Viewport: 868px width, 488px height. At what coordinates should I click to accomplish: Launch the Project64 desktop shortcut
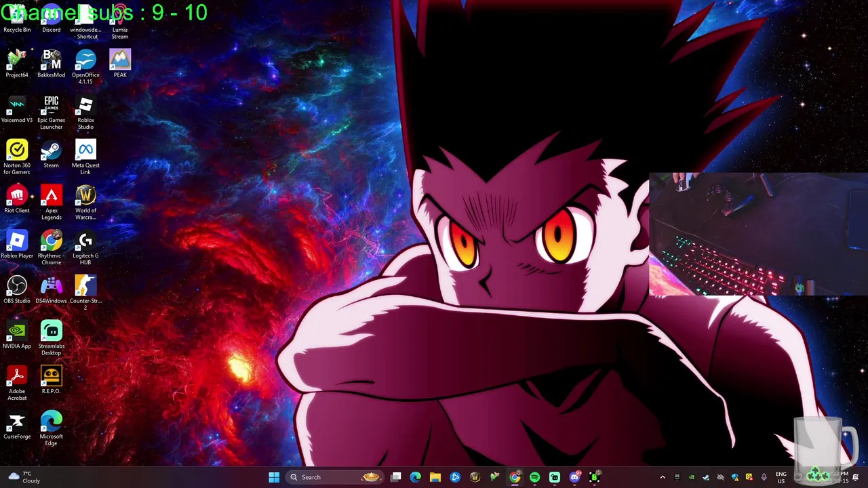[x=17, y=64]
